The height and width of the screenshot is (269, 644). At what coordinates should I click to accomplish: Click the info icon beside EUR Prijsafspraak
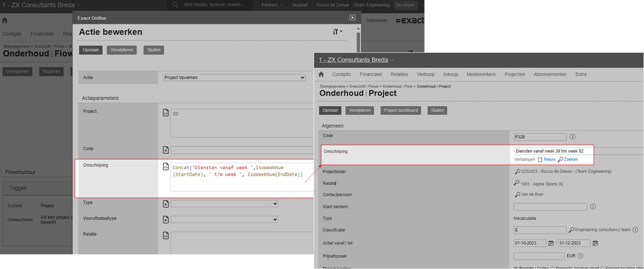click(580, 256)
